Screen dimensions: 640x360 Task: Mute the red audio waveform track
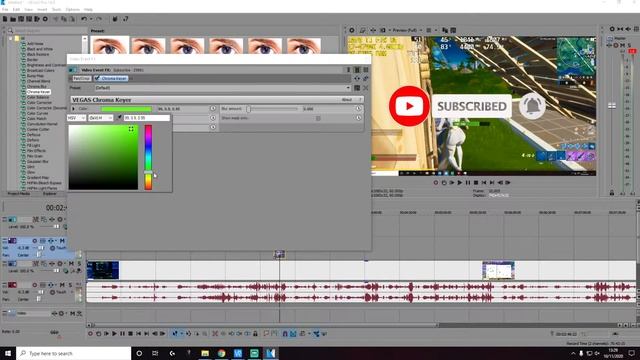click(x=62, y=285)
